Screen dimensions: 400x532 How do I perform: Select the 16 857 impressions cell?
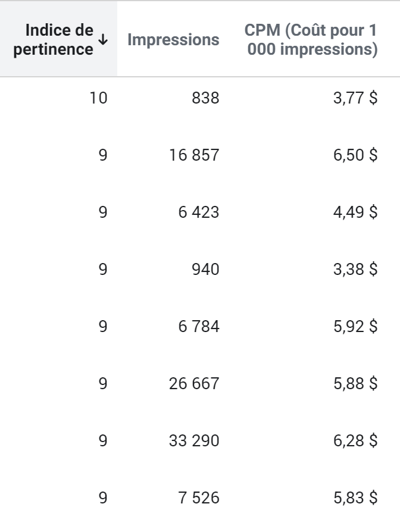tap(194, 155)
